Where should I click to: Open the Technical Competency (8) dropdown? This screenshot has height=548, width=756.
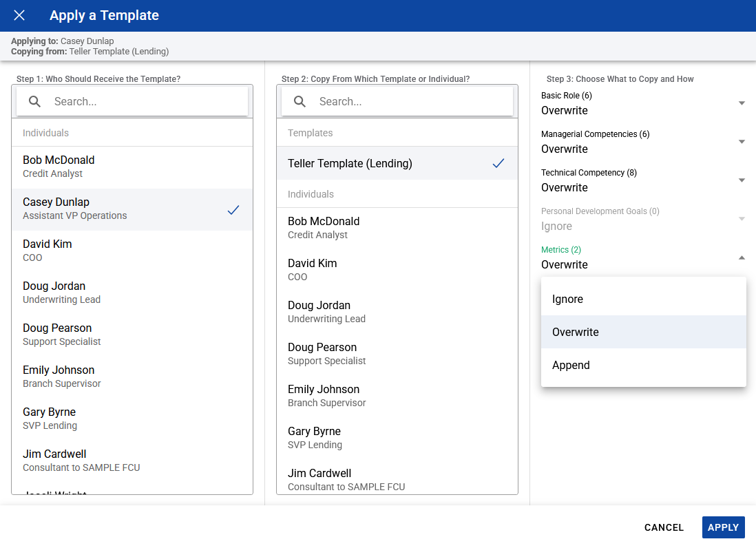[x=643, y=181]
